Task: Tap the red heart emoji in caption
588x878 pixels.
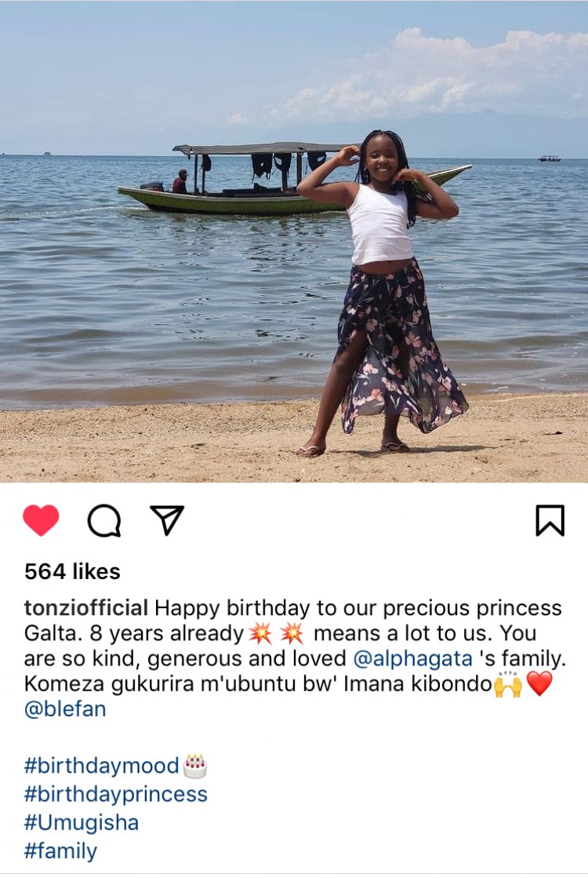Action: click(x=539, y=683)
